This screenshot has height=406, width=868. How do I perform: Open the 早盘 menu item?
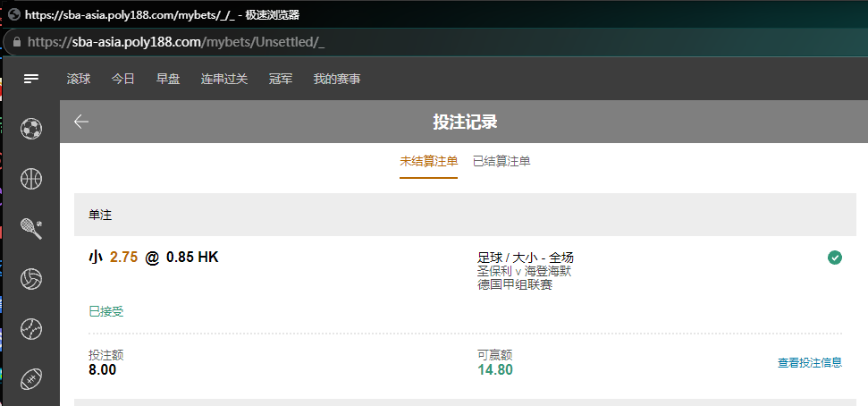click(168, 79)
